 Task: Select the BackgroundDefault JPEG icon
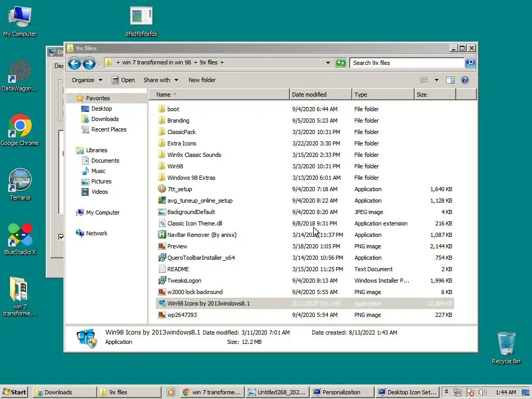click(x=162, y=212)
